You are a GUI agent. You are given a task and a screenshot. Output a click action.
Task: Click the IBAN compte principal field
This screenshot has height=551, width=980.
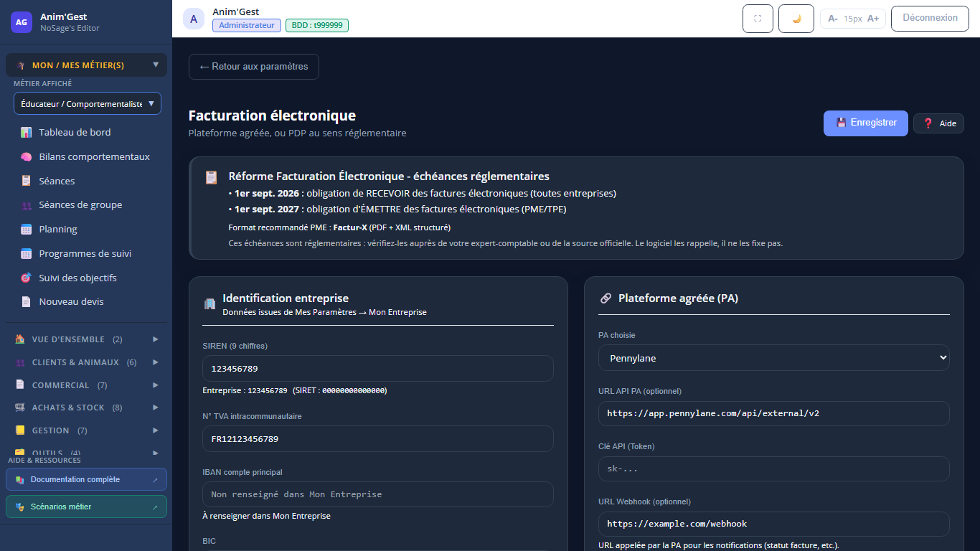pyautogui.click(x=378, y=494)
